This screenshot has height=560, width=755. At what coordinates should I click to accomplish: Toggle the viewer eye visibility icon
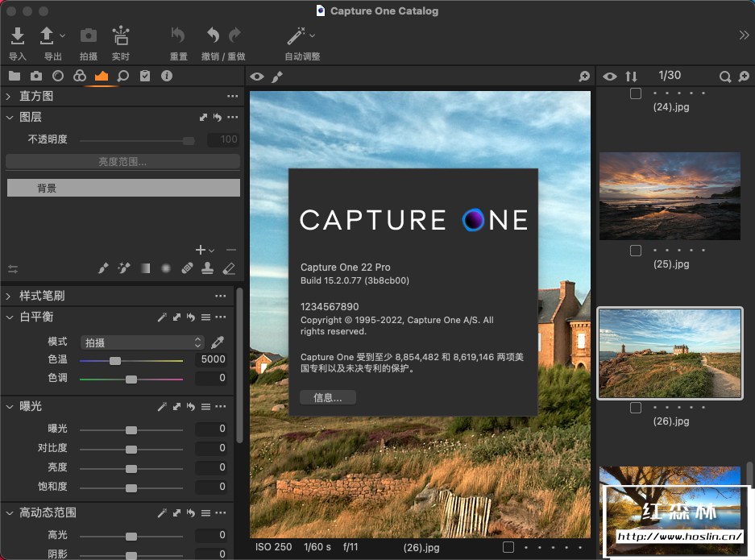click(x=256, y=77)
